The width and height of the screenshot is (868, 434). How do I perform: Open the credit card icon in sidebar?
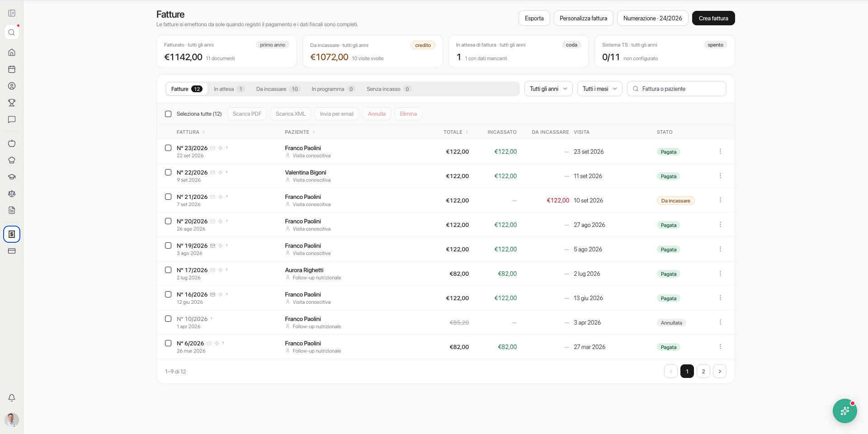point(12,251)
